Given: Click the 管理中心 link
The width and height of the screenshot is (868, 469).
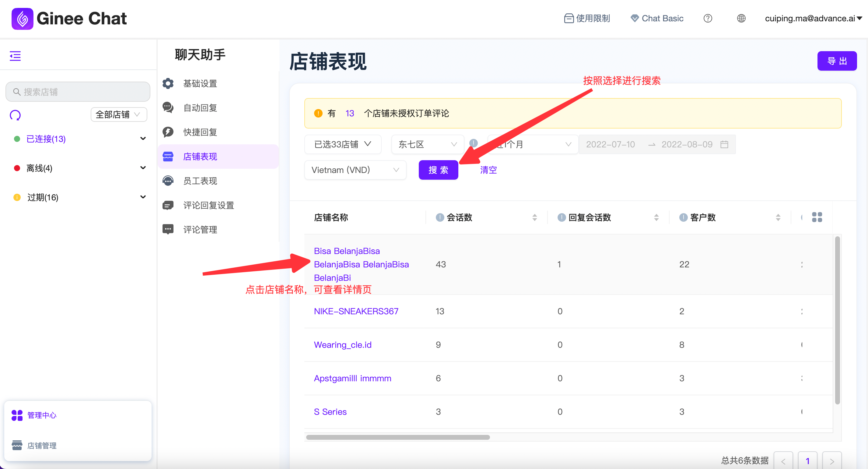Looking at the screenshot, I should 42,415.
